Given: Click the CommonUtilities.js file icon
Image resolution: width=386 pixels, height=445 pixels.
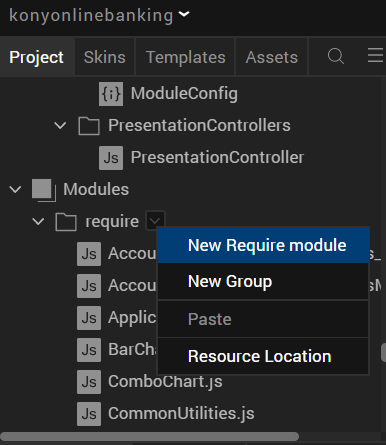Looking at the screenshot, I should coord(89,414).
